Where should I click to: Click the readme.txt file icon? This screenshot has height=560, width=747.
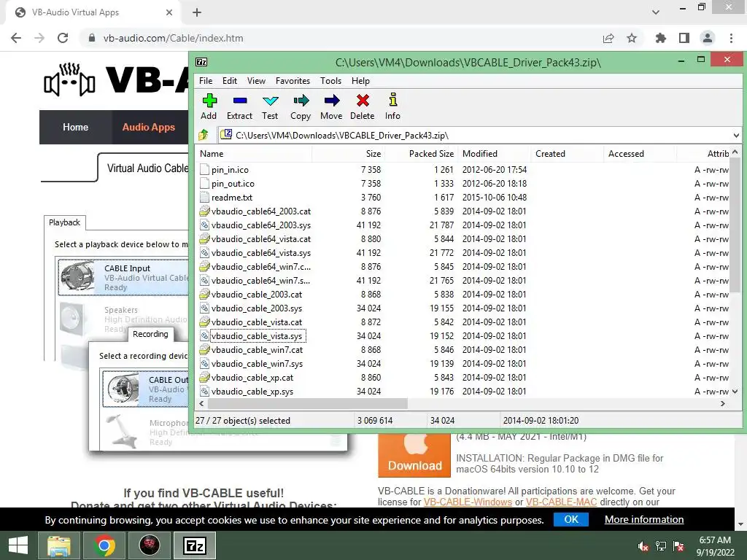(204, 197)
